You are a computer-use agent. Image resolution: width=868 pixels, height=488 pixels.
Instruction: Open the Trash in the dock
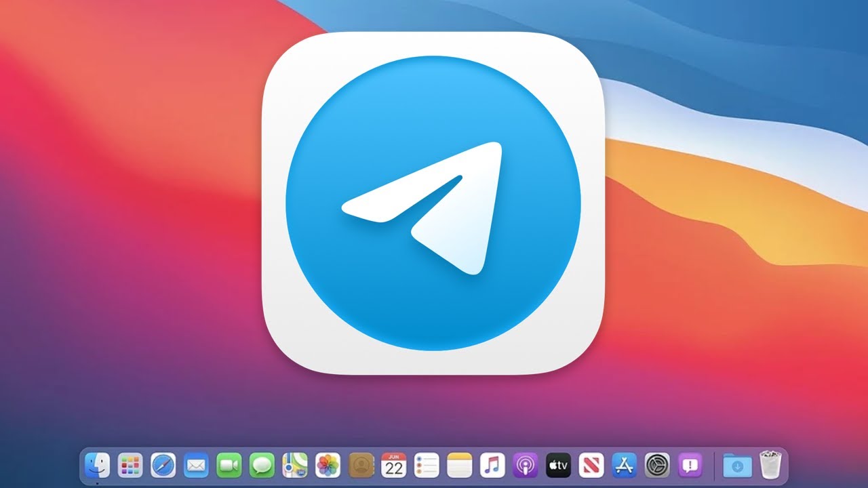coord(770,465)
